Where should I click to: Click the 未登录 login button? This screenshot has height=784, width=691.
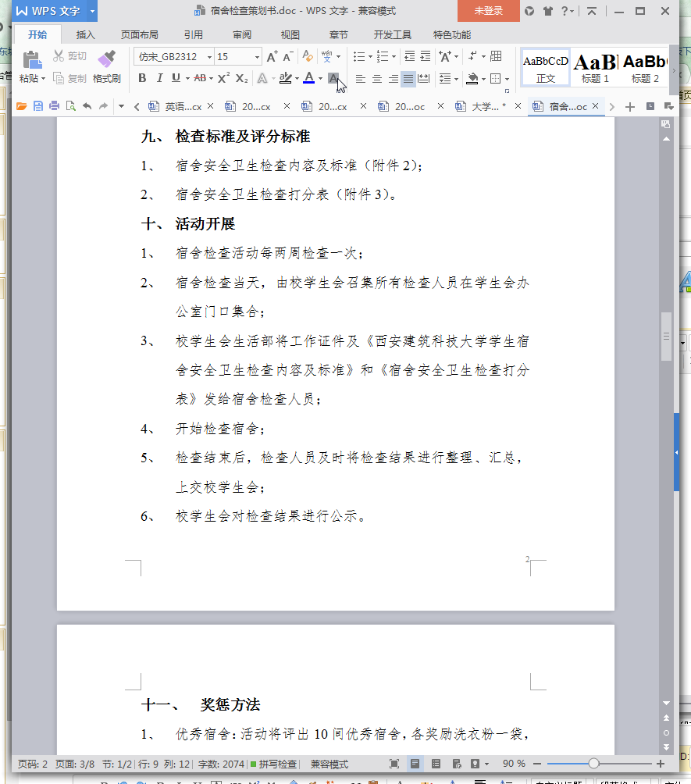tap(489, 10)
